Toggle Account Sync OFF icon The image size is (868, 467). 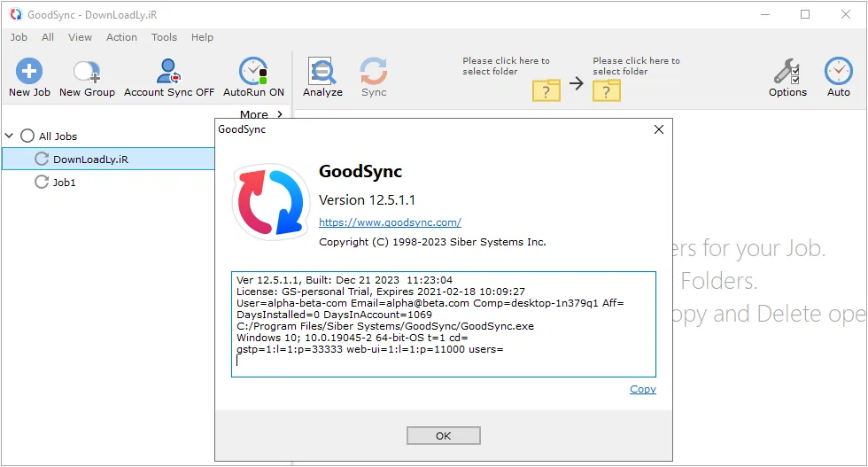pos(168,72)
